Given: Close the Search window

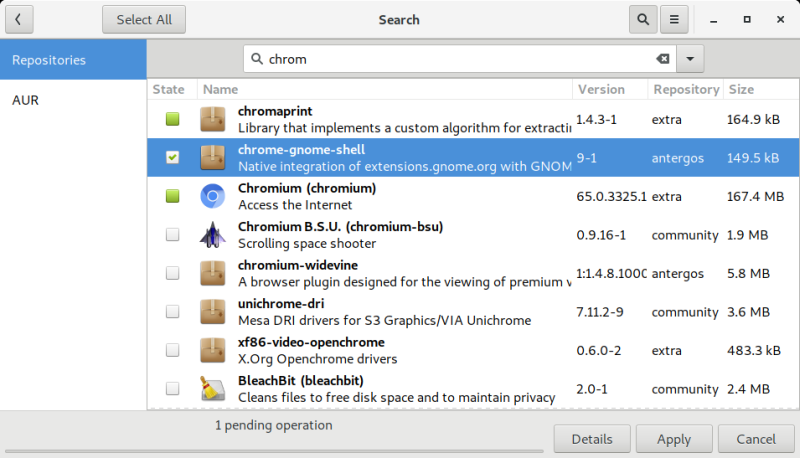Looking at the screenshot, I should click(x=780, y=19).
